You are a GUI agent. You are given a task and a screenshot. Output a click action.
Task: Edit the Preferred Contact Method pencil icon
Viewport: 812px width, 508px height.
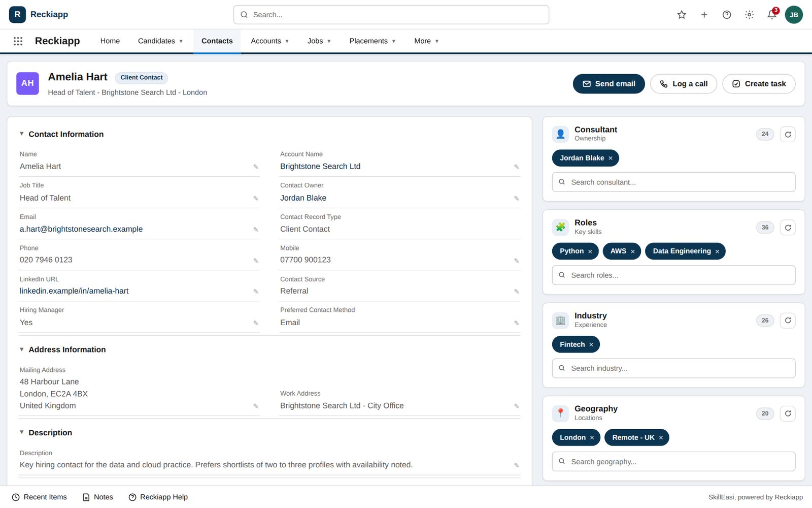pos(517,323)
